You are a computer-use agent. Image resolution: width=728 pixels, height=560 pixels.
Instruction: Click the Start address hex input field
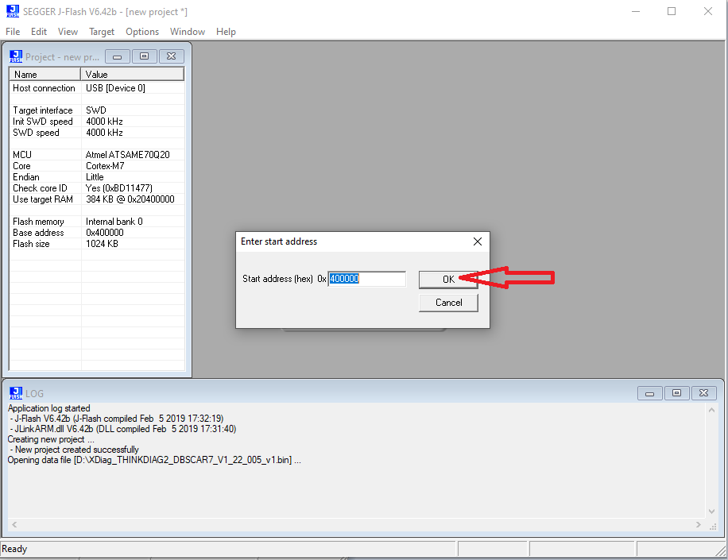coord(367,279)
